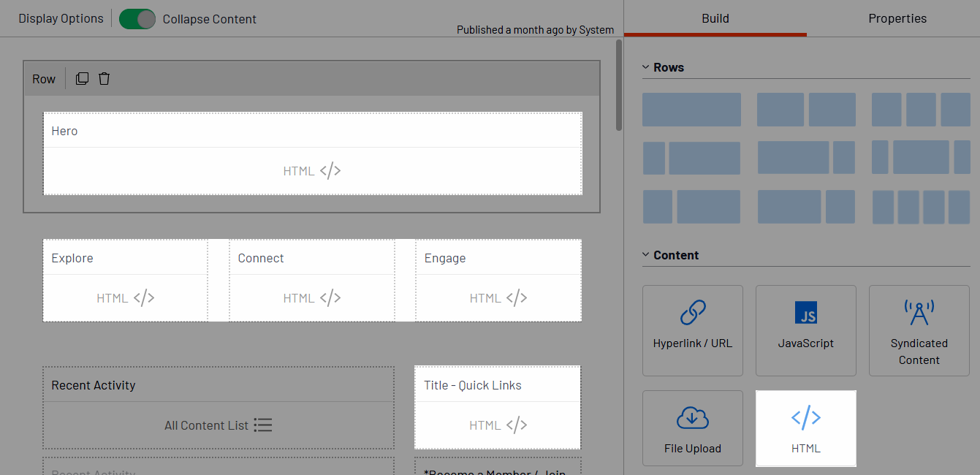
Task: Select the narrow-wide-narrow three column layout
Action: coord(921,158)
